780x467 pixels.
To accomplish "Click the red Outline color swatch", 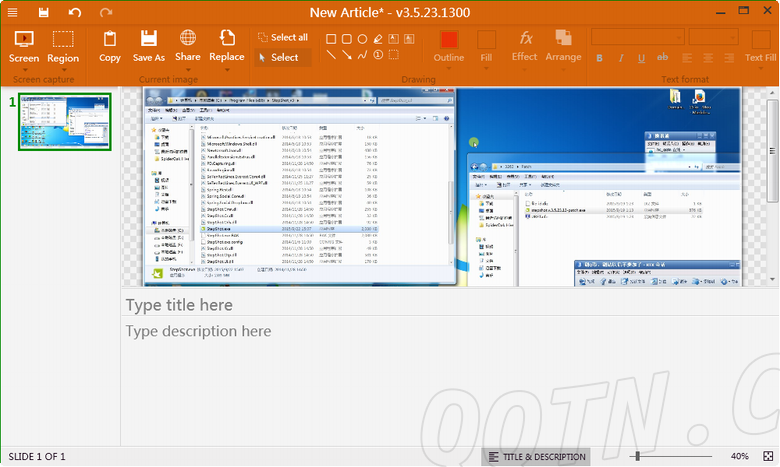I will pos(449,40).
